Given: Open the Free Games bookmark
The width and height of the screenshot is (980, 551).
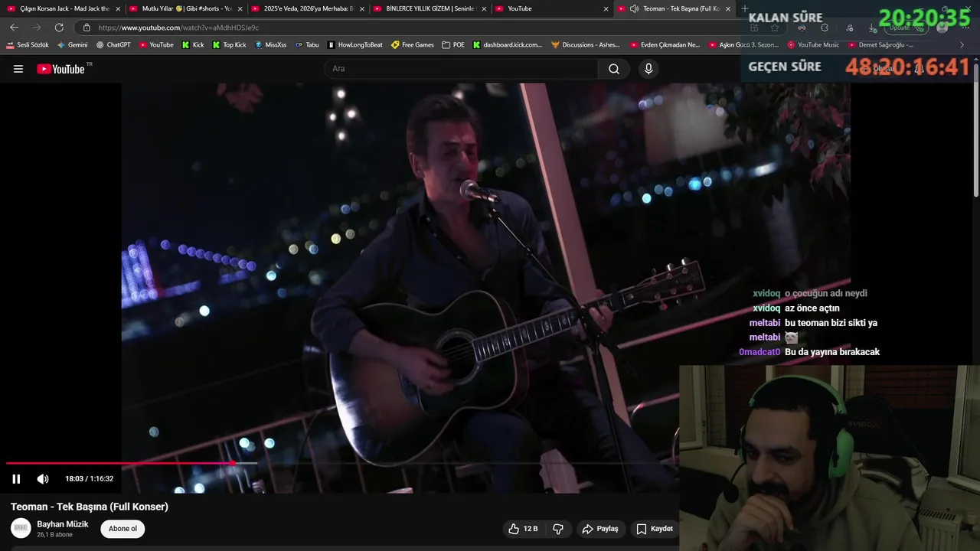Looking at the screenshot, I should (413, 45).
